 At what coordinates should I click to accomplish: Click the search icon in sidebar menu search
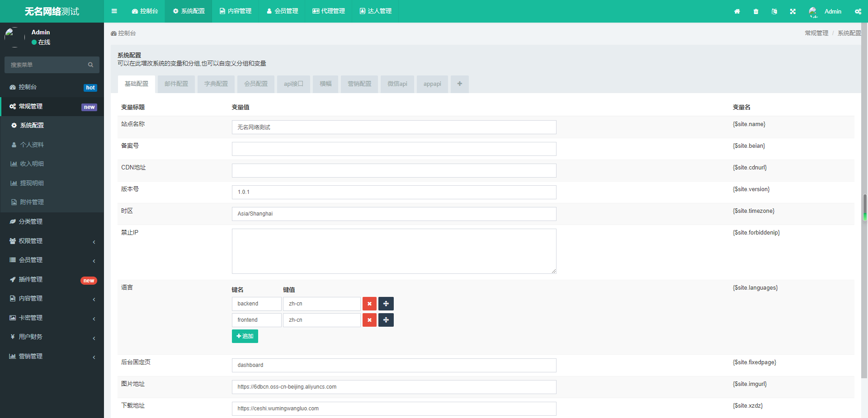pos(90,65)
